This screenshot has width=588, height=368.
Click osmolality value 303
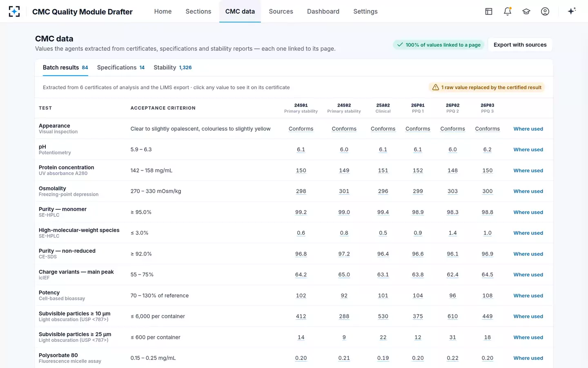pyautogui.click(x=452, y=191)
